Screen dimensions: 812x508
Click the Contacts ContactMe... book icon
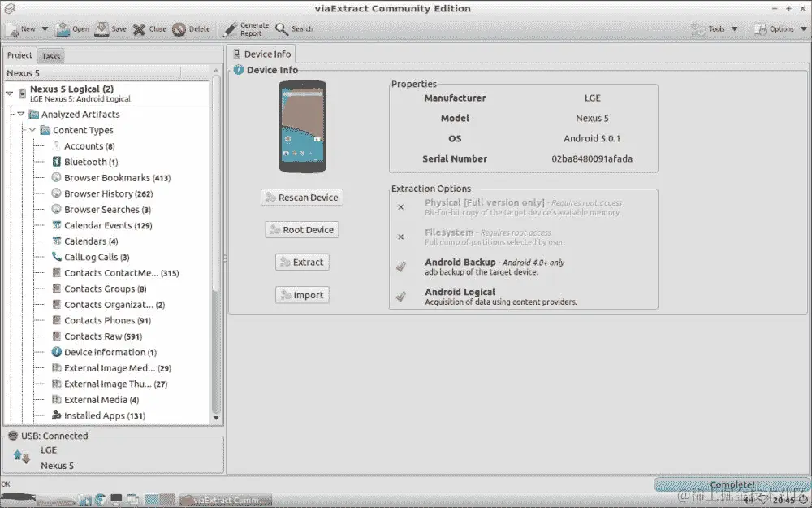tap(57, 272)
